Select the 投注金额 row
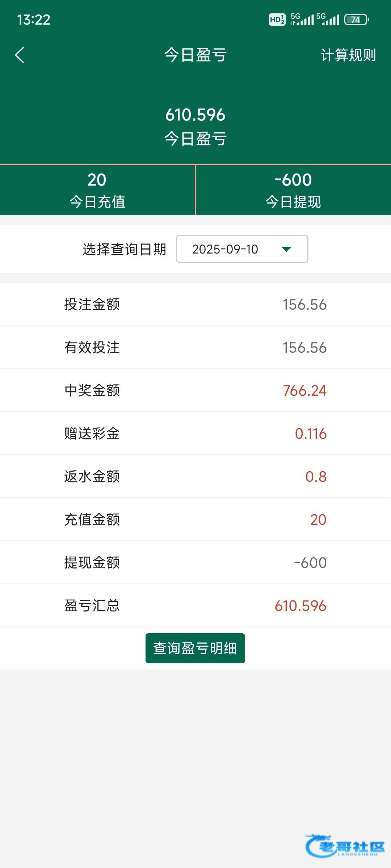This screenshot has height=868, width=391. pyautogui.click(x=195, y=305)
